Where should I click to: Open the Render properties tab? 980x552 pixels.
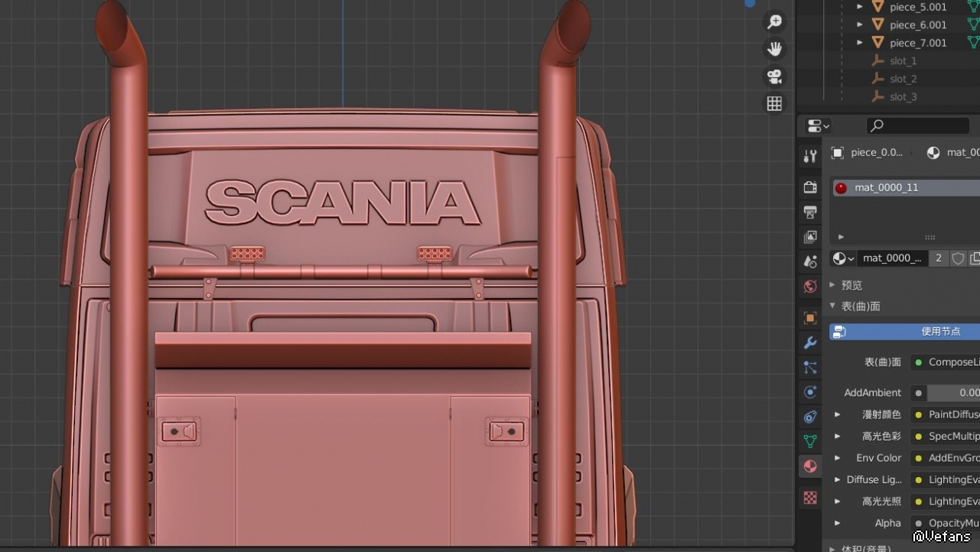(x=810, y=187)
